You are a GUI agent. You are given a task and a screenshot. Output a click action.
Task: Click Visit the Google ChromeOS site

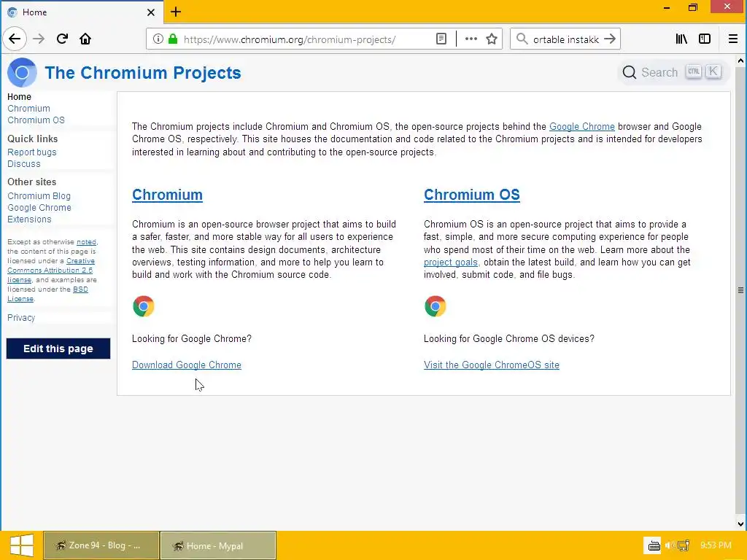pyautogui.click(x=492, y=365)
